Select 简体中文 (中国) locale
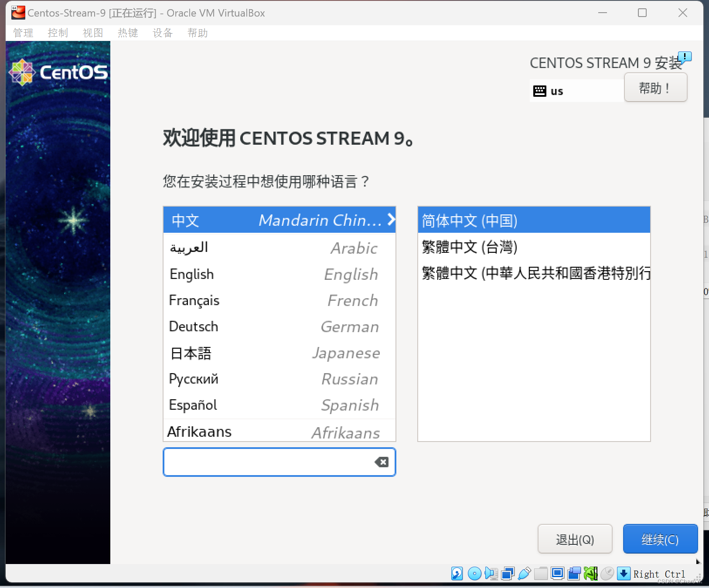This screenshot has height=588, width=709. tap(534, 220)
